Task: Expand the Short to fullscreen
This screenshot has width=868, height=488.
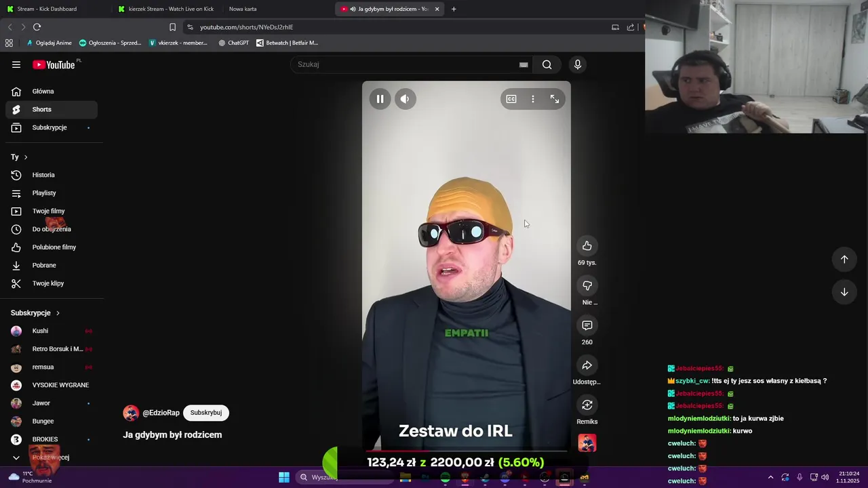Action: 555,99
